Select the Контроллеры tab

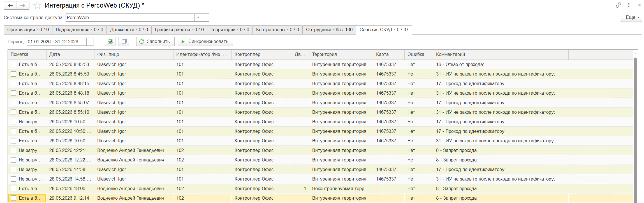pos(277,30)
